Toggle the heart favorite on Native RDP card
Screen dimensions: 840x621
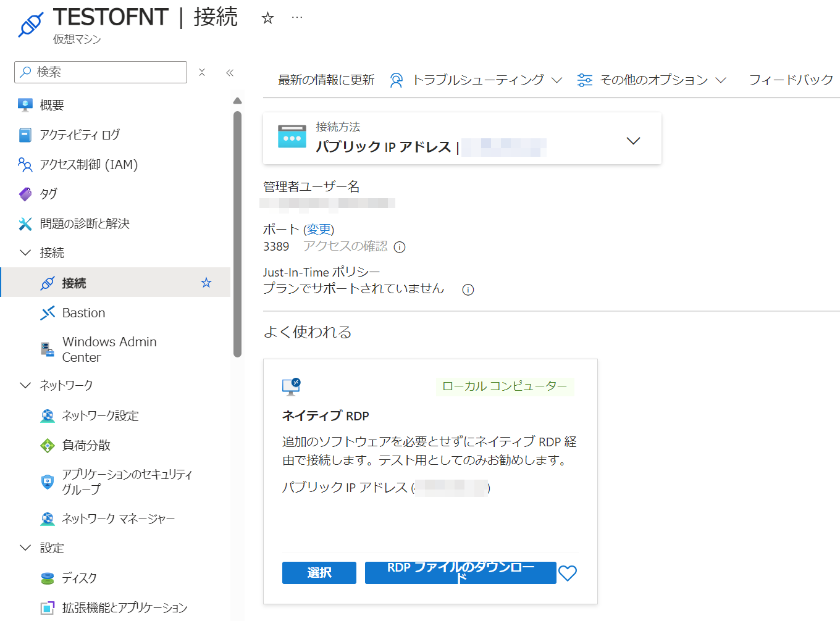[568, 573]
